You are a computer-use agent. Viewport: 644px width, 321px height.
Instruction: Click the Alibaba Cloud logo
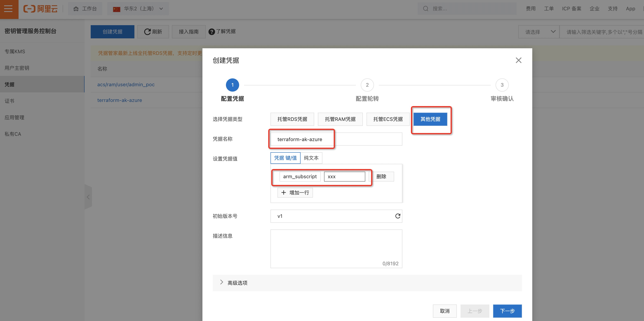coord(40,9)
